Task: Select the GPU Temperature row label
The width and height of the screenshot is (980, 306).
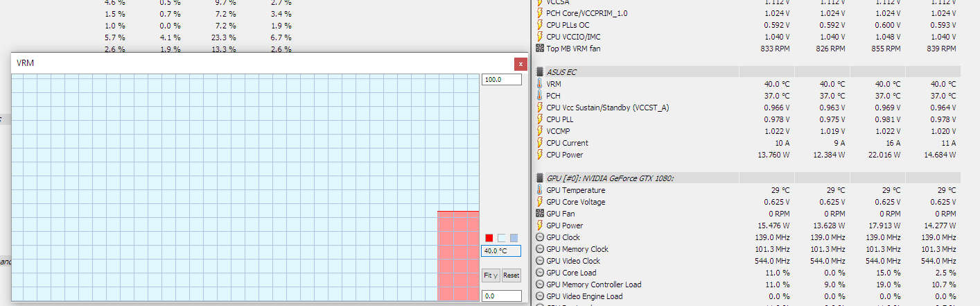Action: click(576, 190)
